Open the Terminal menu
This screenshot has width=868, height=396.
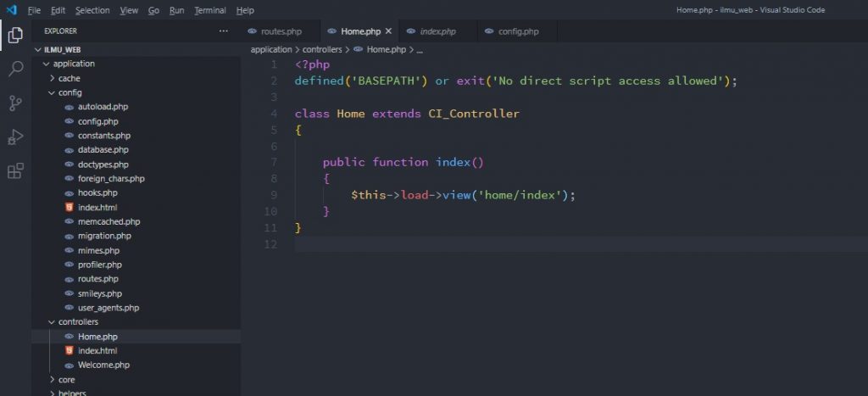click(210, 10)
